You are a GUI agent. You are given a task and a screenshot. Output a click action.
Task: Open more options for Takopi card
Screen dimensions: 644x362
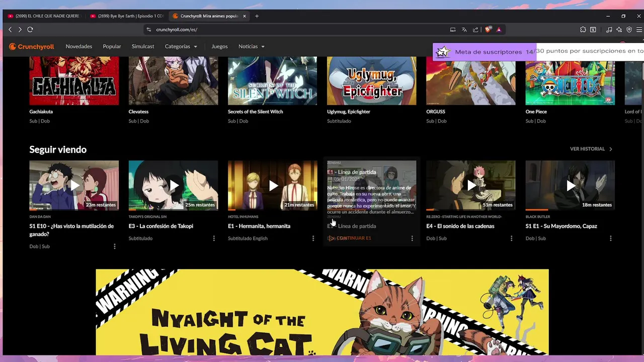[214, 238]
